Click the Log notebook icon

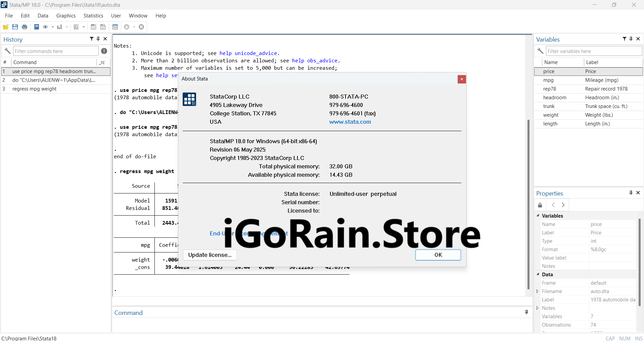click(36, 27)
